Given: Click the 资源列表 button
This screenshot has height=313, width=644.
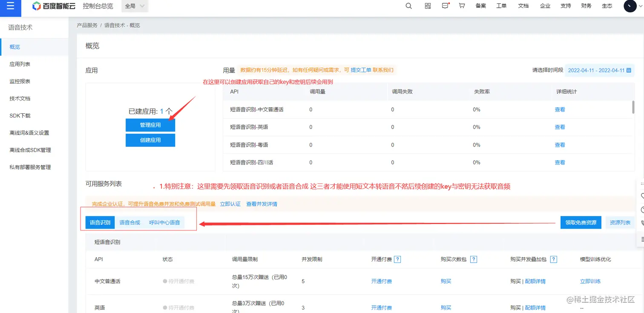Looking at the screenshot, I should 620,222.
